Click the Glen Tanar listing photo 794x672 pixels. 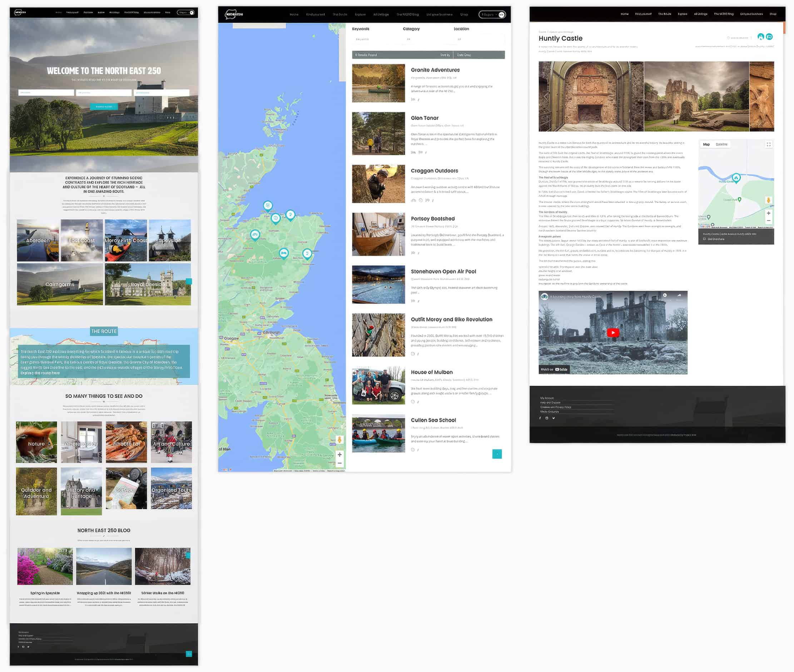[378, 133]
